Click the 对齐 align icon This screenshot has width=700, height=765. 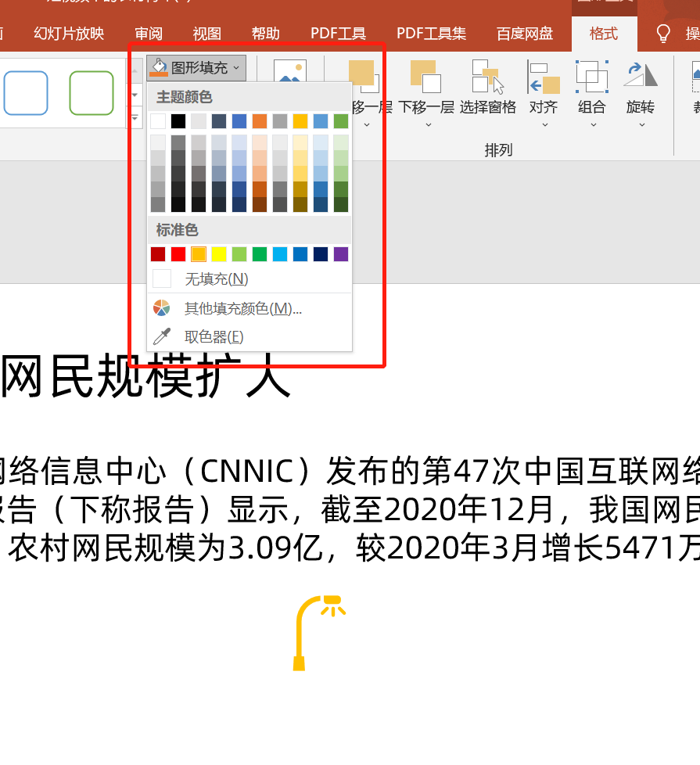[544, 77]
